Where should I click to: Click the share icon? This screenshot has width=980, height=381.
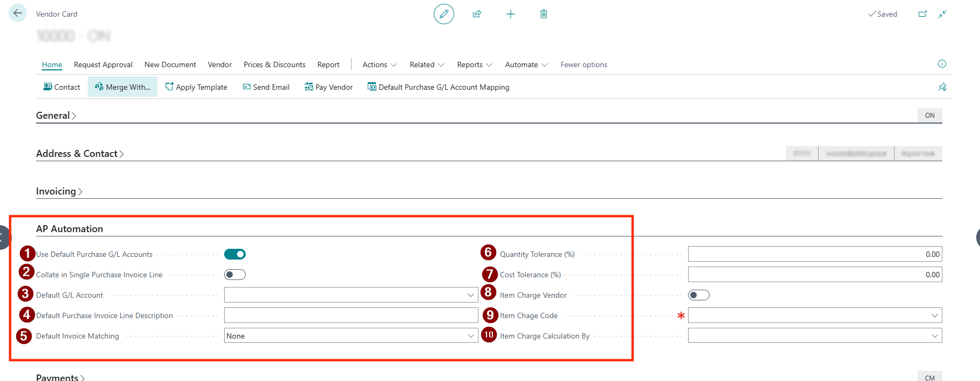pyautogui.click(x=477, y=14)
